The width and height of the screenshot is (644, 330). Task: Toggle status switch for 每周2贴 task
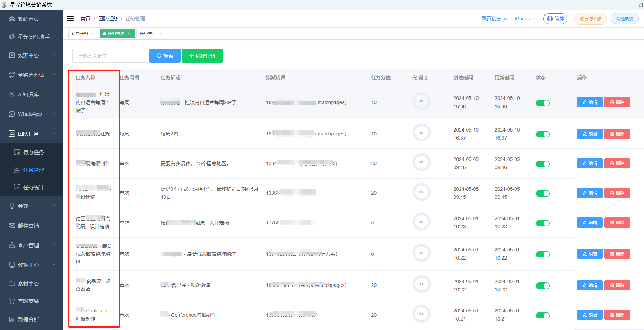tap(543, 134)
